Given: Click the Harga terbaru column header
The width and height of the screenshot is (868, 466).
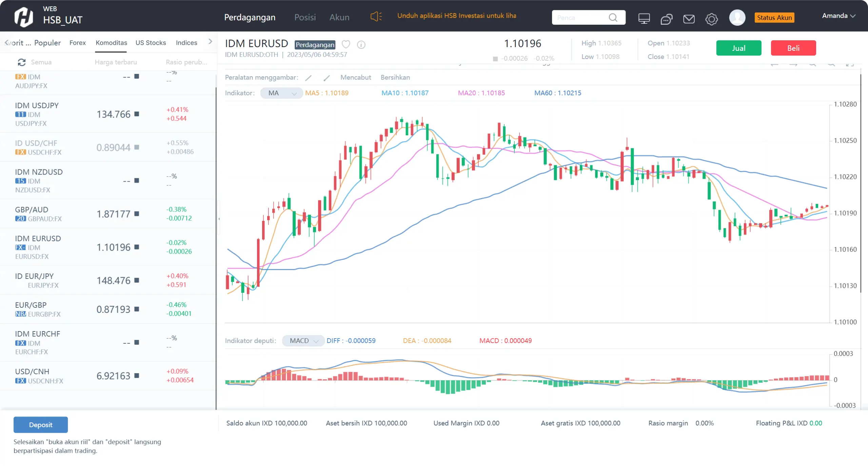Looking at the screenshot, I should coord(116,62).
